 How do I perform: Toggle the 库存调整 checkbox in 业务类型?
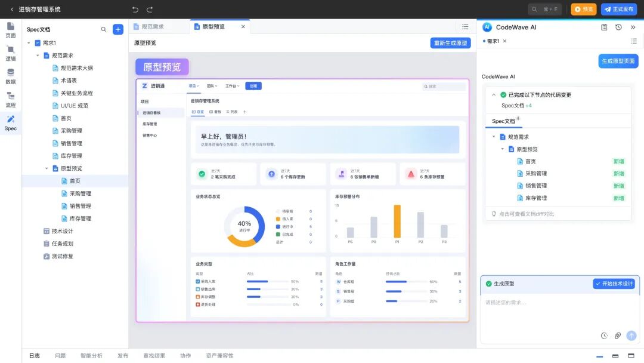(x=197, y=297)
